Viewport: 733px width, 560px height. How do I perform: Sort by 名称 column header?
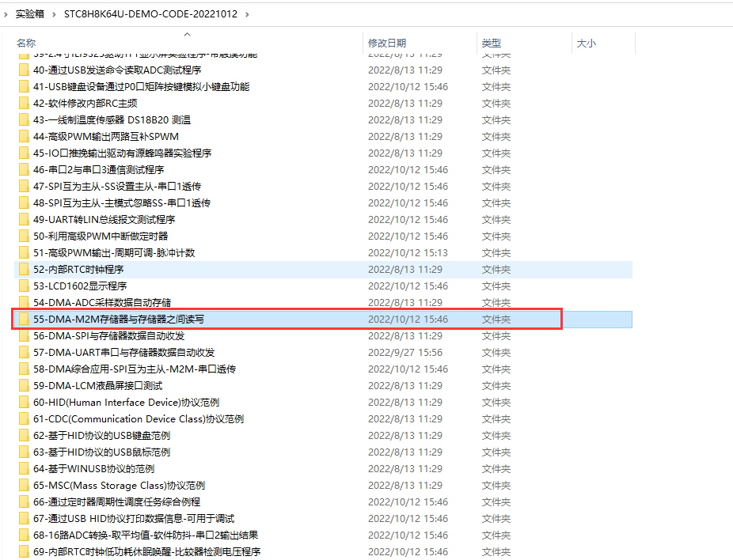pyautogui.click(x=26, y=43)
